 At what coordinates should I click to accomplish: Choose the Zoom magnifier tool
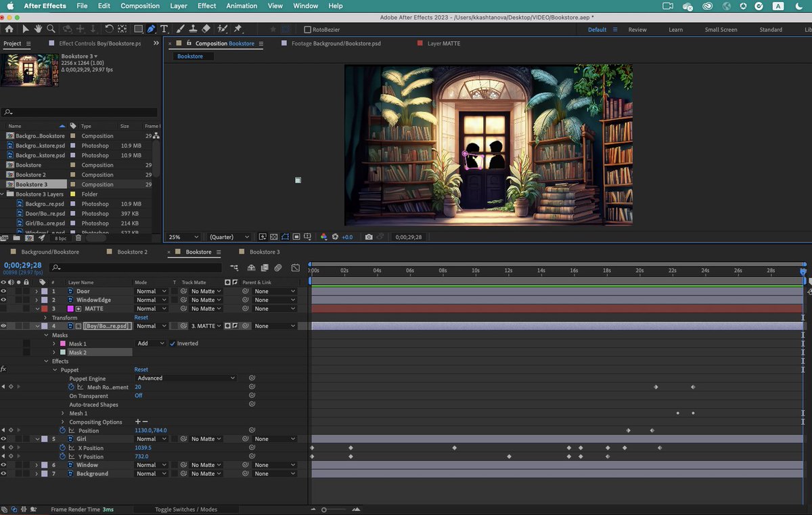[49, 29]
